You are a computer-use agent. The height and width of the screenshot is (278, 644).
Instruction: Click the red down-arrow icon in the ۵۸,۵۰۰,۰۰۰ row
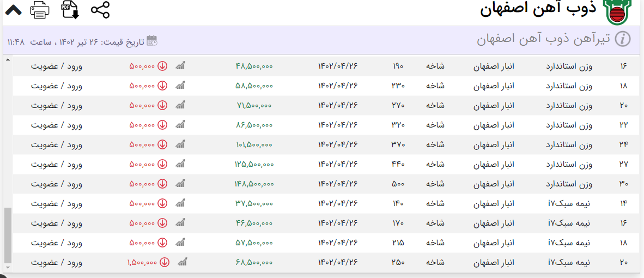tap(162, 86)
